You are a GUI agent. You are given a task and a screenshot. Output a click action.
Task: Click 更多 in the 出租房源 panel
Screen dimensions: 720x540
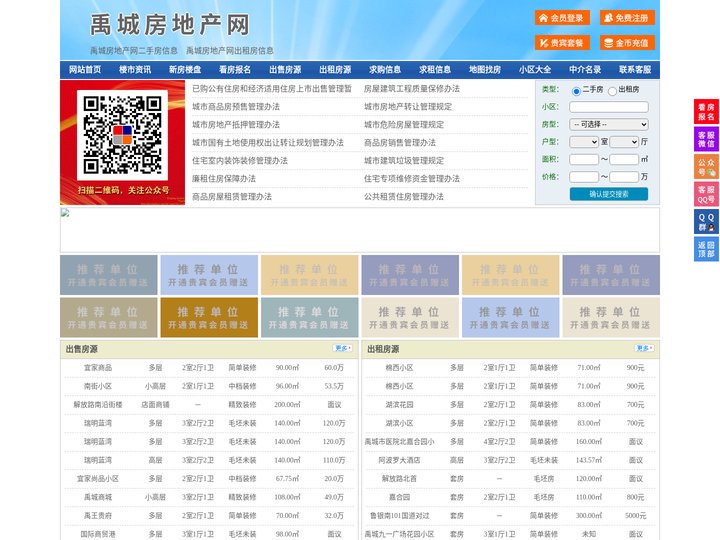point(644,348)
